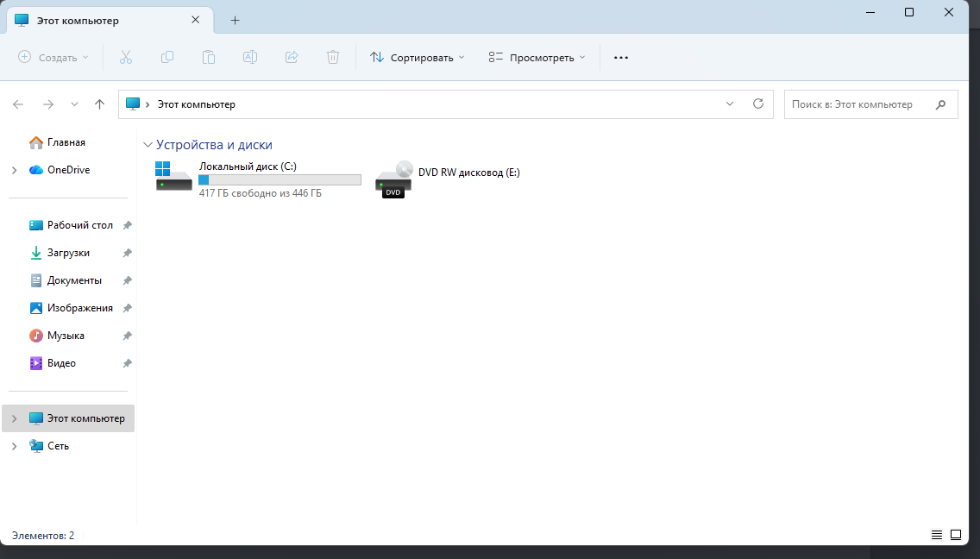Viewport: 980px width, 559px height.
Task: Open Рабочий стол in the sidebar
Action: coord(72,225)
